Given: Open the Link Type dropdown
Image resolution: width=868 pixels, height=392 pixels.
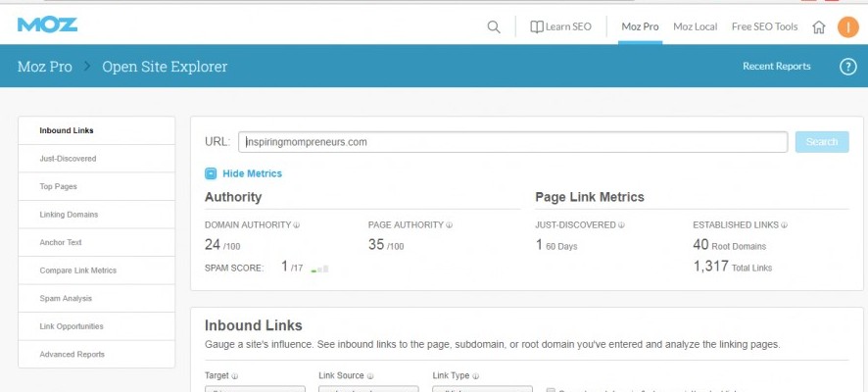Looking at the screenshot, I should click(x=482, y=389).
